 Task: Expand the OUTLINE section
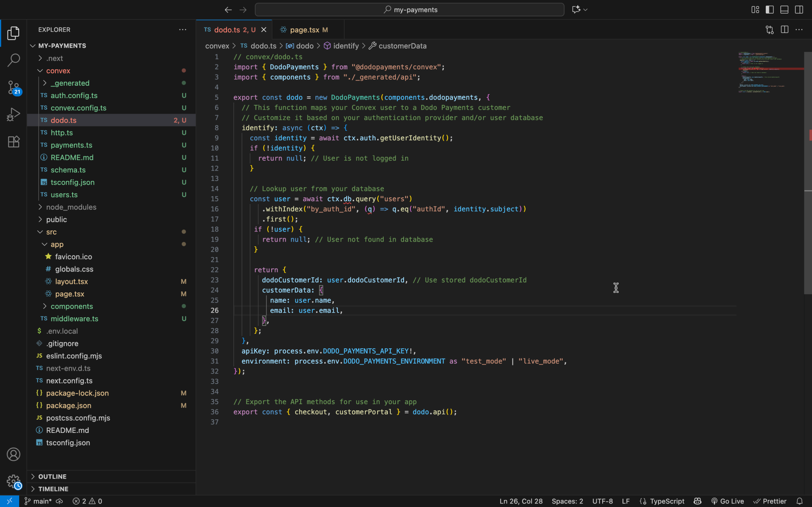pos(52,476)
